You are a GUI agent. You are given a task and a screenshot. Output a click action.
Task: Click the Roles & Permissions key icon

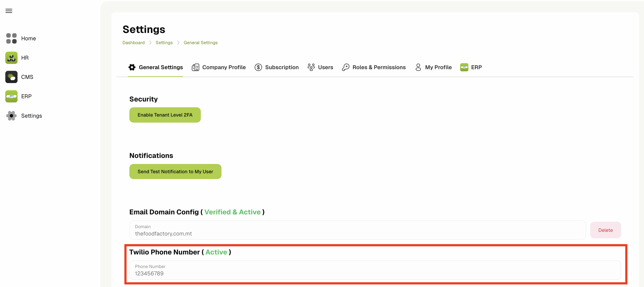pyautogui.click(x=345, y=67)
